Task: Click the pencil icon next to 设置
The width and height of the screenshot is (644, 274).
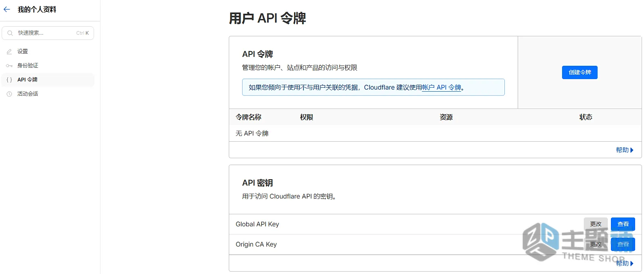Action: click(9, 52)
